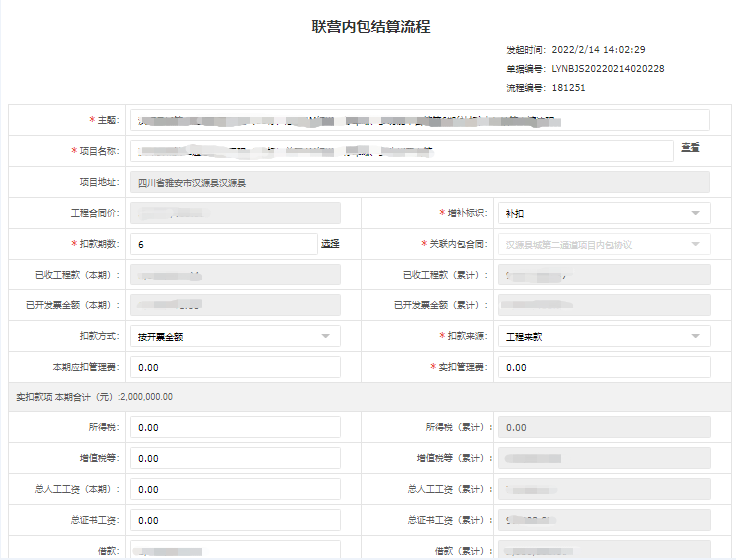Click into the 项目名称 text field
This screenshot has width=736, height=560.
pyautogui.click(x=401, y=151)
